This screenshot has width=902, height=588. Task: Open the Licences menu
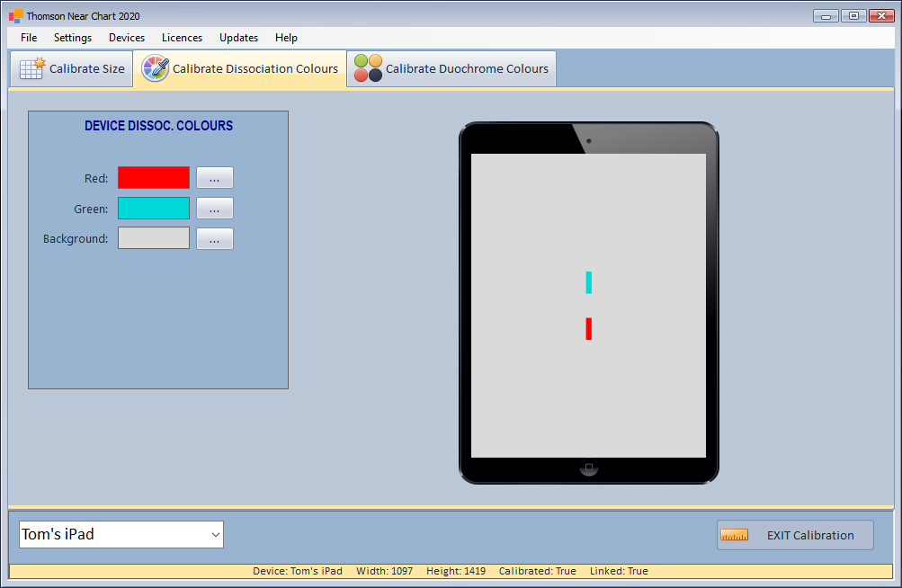[182, 38]
